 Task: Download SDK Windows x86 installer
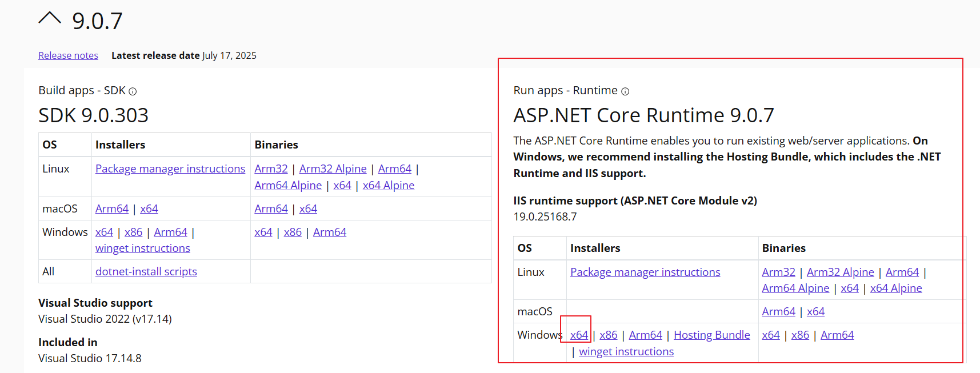pyautogui.click(x=134, y=232)
